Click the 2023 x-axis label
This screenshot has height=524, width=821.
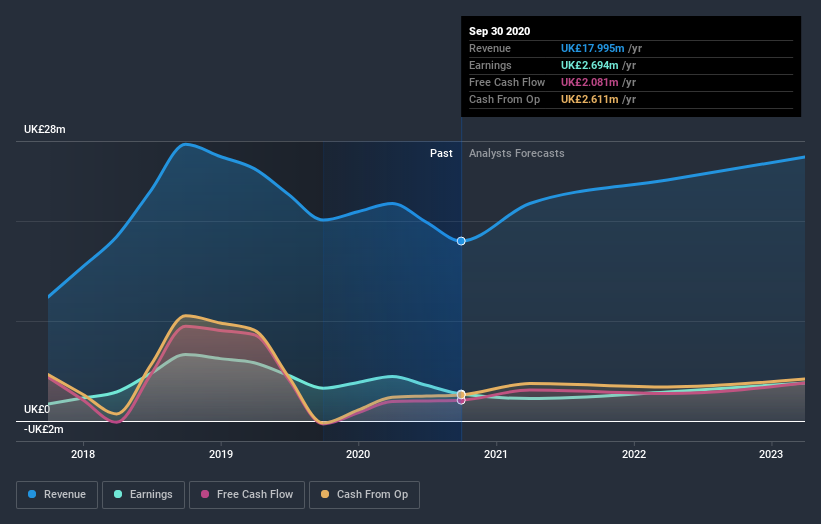(x=771, y=454)
